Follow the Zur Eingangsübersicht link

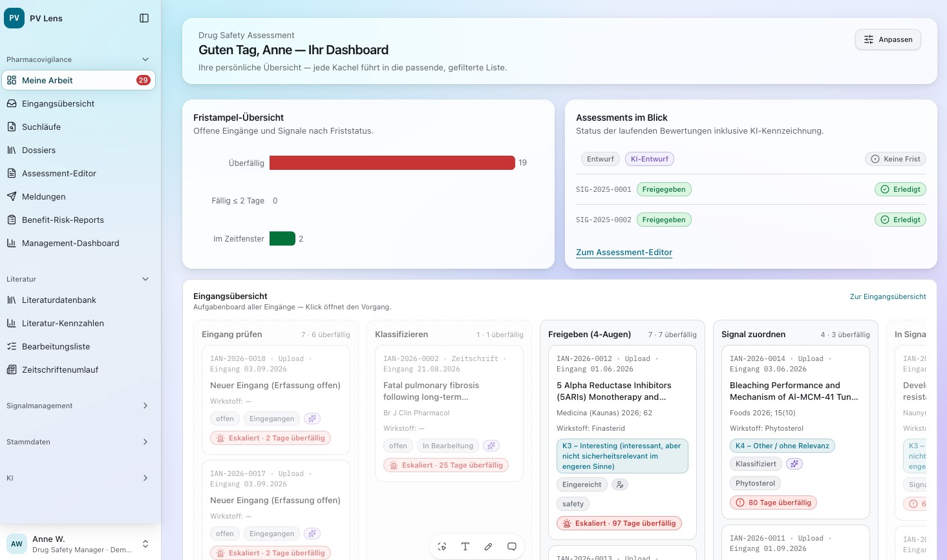click(x=888, y=296)
